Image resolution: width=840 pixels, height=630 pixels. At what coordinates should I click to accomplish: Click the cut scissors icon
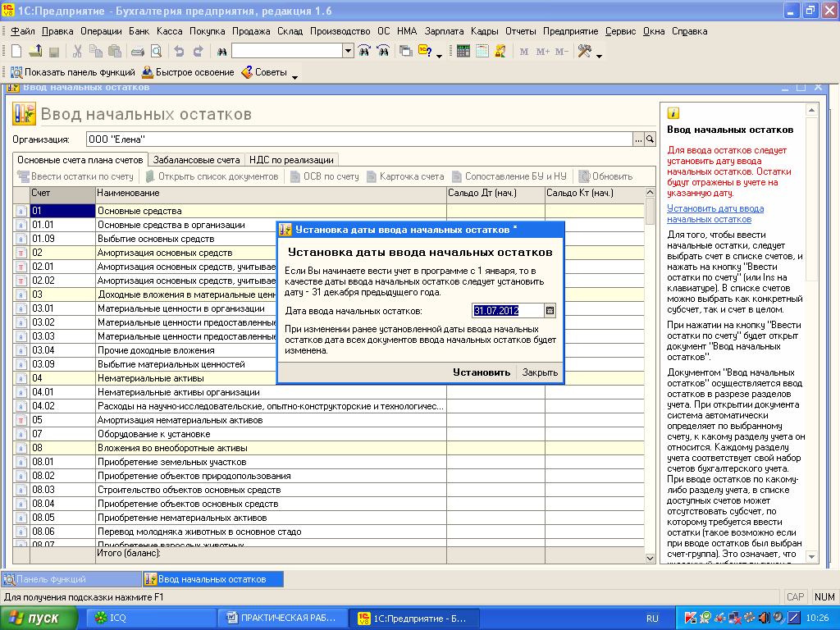(x=77, y=52)
